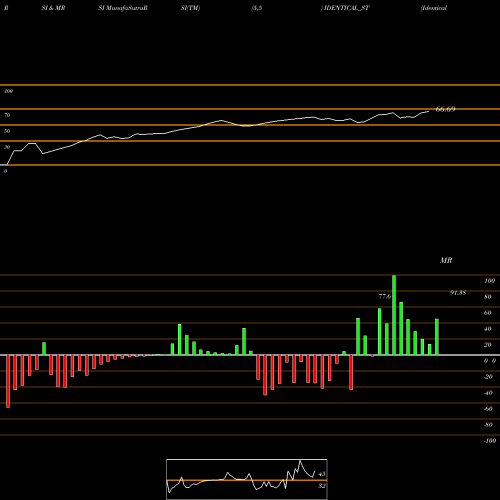Click the -40 label on MR axis

tap(488, 393)
